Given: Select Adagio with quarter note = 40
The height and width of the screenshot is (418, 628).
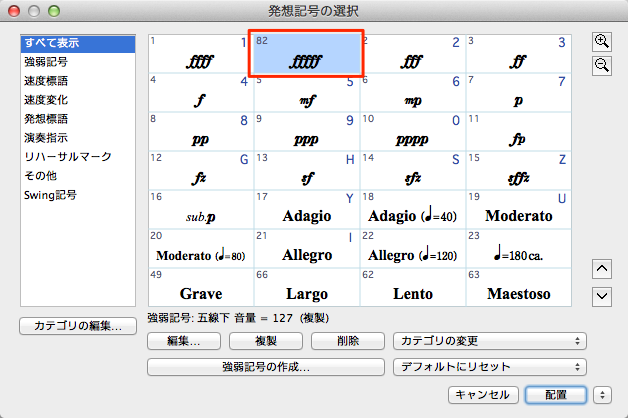Looking at the screenshot, I should (x=413, y=209).
